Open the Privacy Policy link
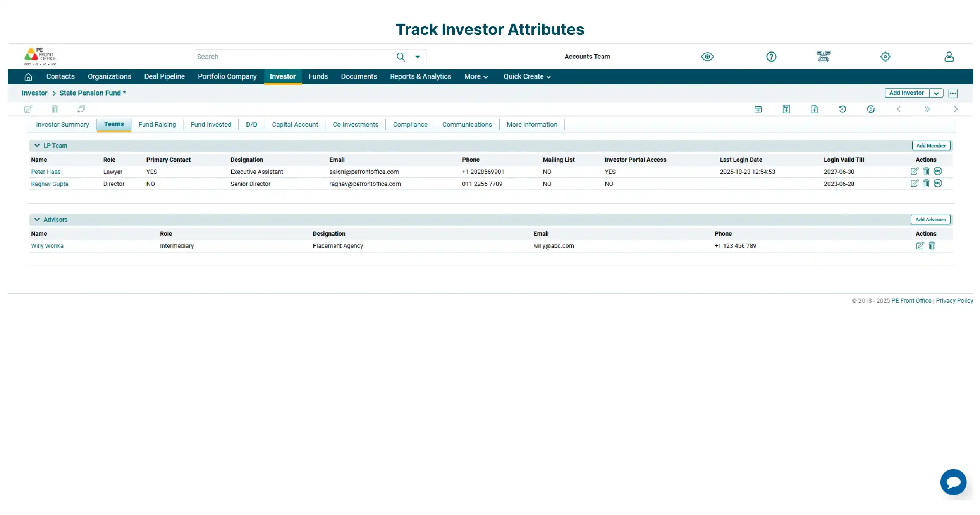This screenshot has width=980, height=515. point(954,300)
